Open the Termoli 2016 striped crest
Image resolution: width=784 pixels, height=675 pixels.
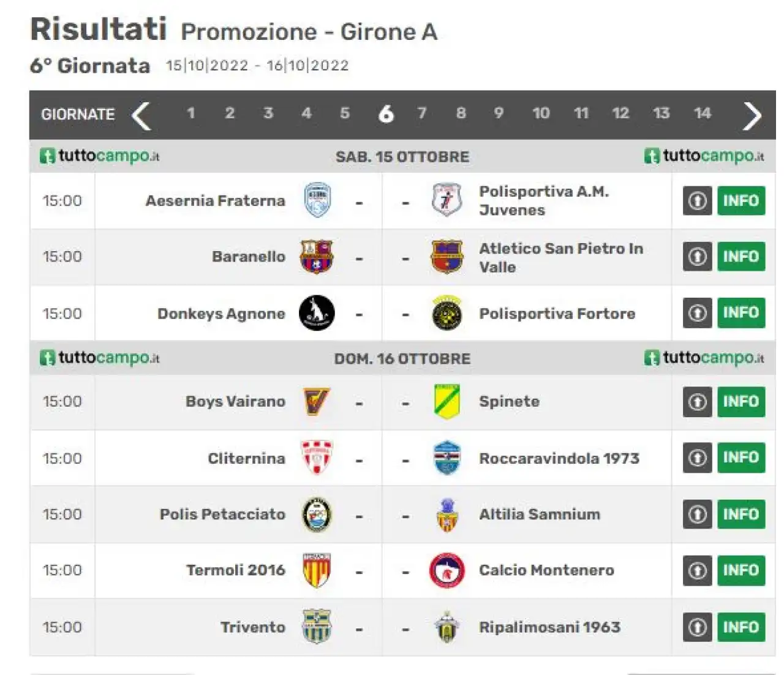pyautogui.click(x=317, y=570)
